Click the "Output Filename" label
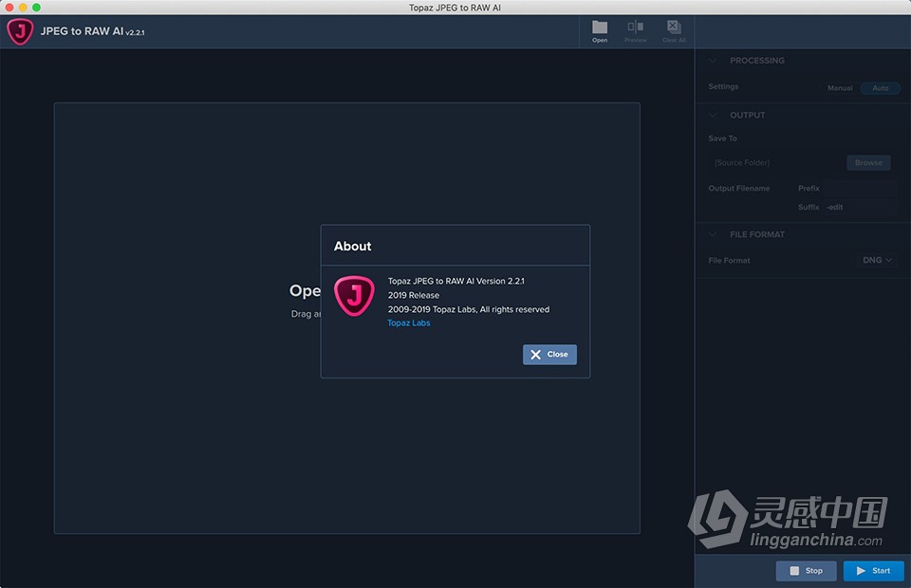Viewport: 911px width, 588px height. tap(739, 188)
